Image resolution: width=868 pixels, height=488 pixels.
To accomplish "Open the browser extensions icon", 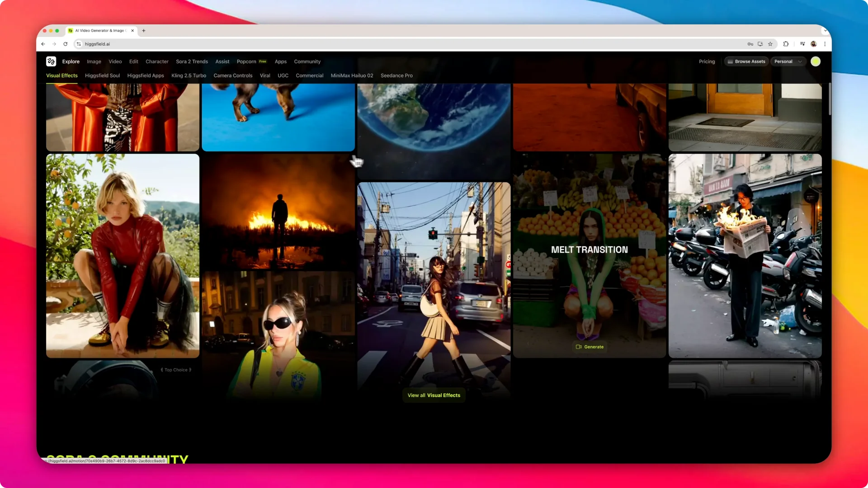I will 786,44.
